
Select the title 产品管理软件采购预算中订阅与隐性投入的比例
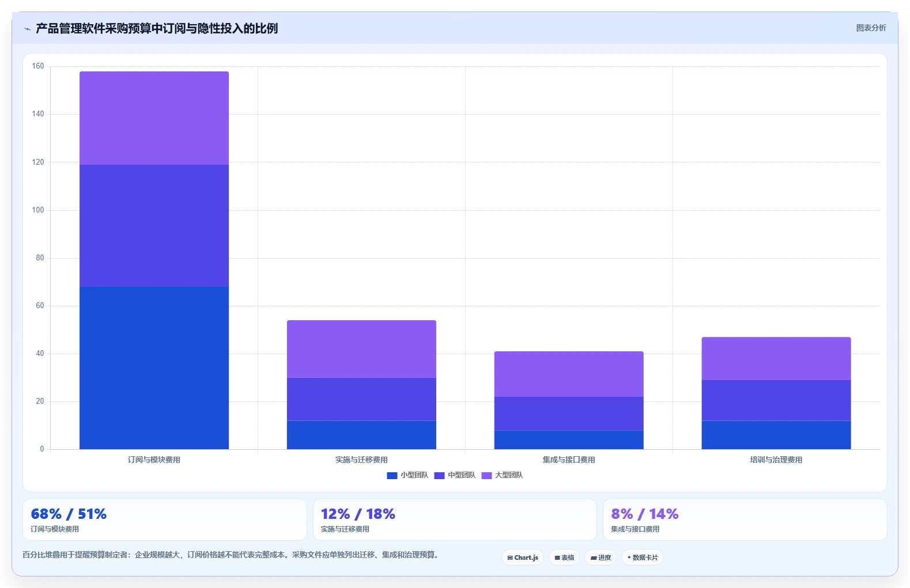[x=157, y=28]
